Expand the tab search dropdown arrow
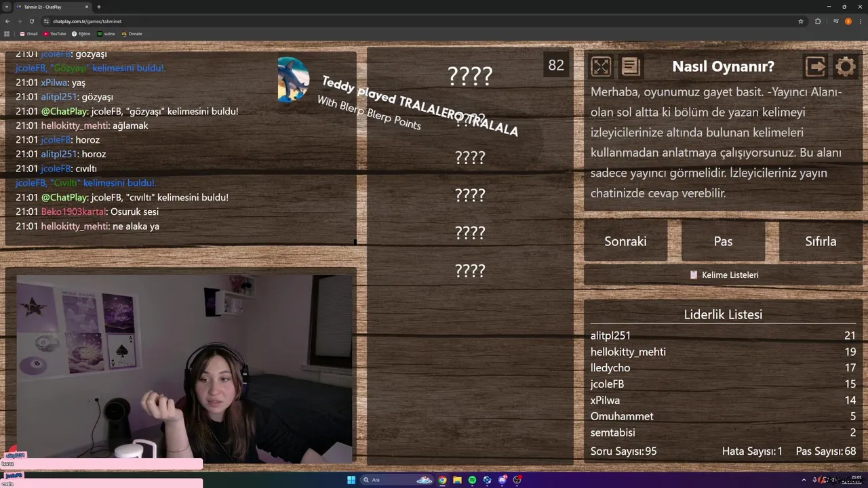Image resolution: width=868 pixels, height=488 pixels. click(x=7, y=7)
